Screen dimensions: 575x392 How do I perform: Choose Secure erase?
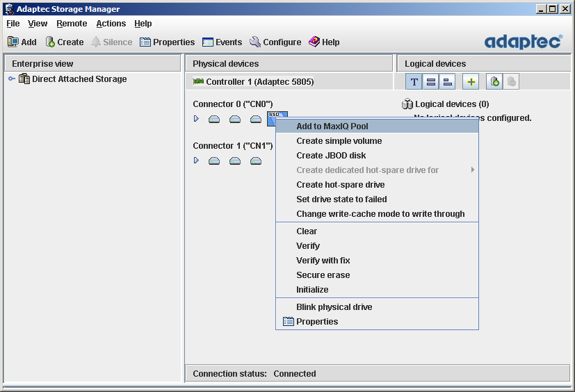click(377, 275)
